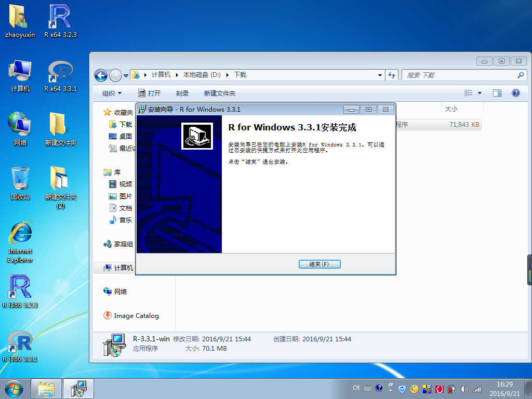Open the 组织 menu in Explorer toolbar

112,94
